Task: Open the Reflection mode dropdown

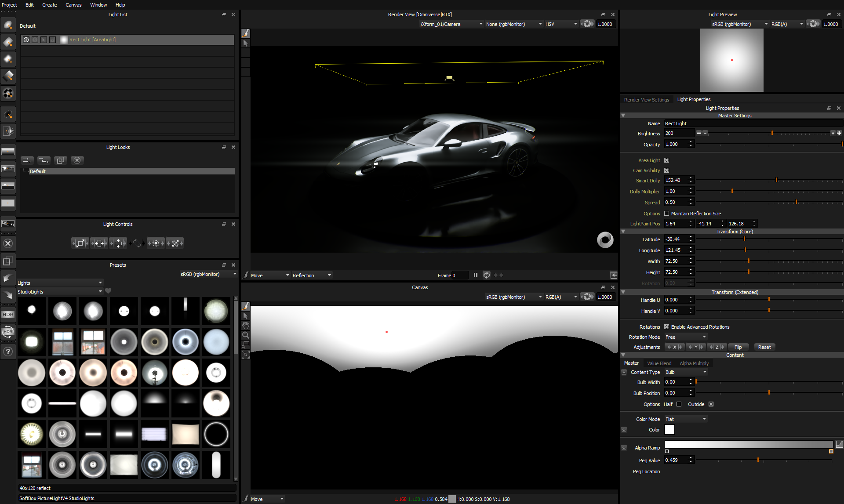Action: pos(312,276)
